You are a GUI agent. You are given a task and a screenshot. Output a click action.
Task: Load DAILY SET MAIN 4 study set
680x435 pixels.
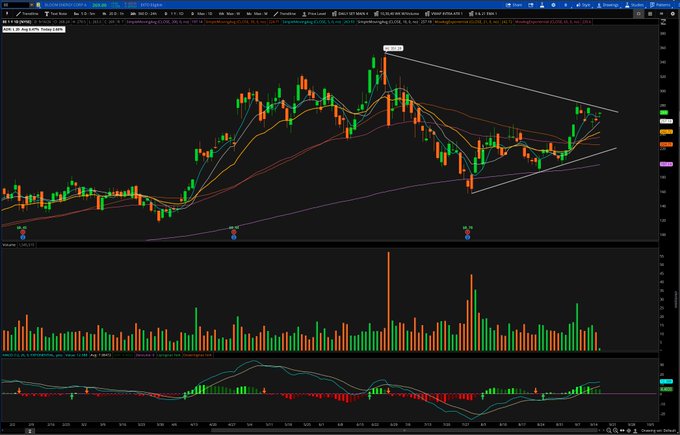click(x=350, y=13)
